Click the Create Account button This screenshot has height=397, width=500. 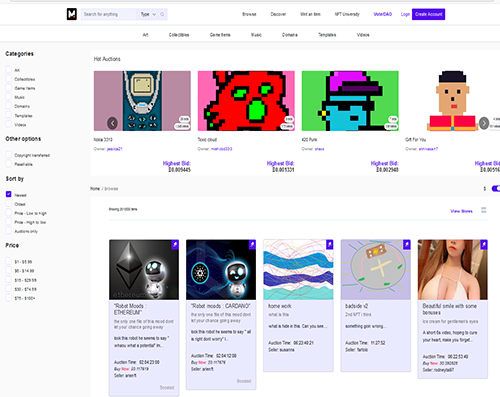tap(428, 14)
